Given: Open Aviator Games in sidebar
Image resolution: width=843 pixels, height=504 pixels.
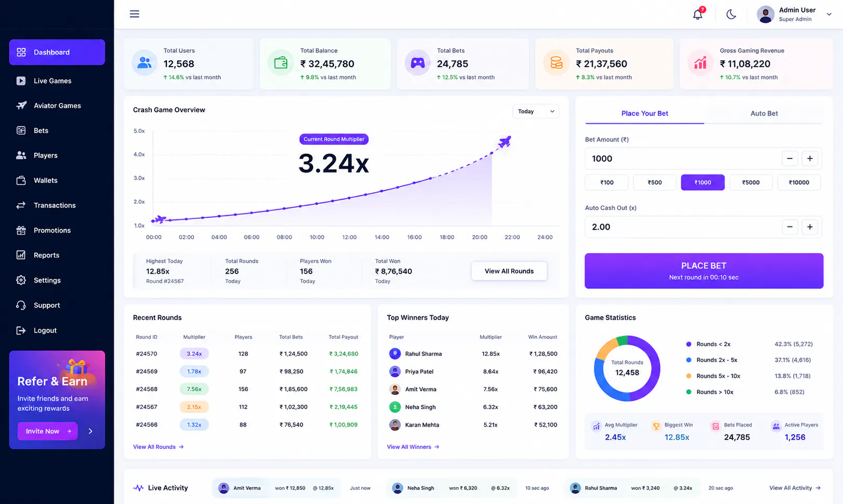Looking at the screenshot, I should point(57,105).
